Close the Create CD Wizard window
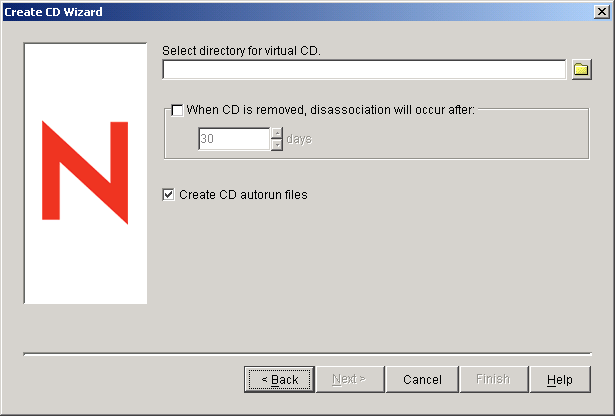This screenshot has height=416, width=615. point(602,12)
